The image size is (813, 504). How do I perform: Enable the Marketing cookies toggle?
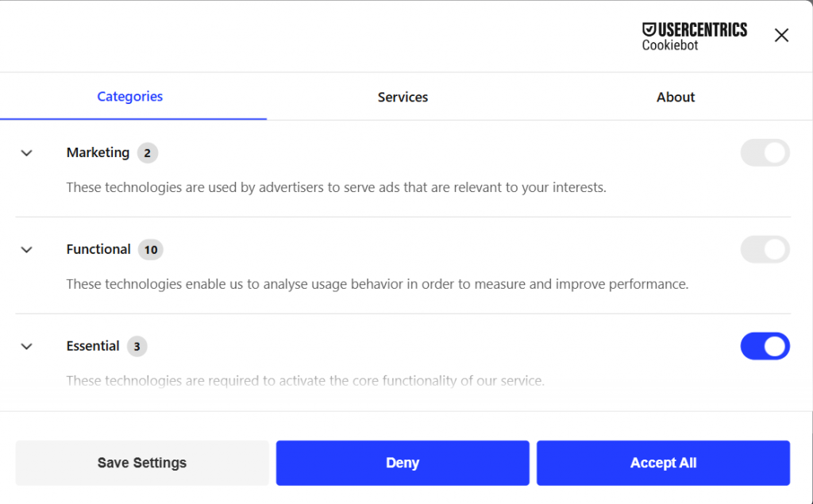pos(765,153)
